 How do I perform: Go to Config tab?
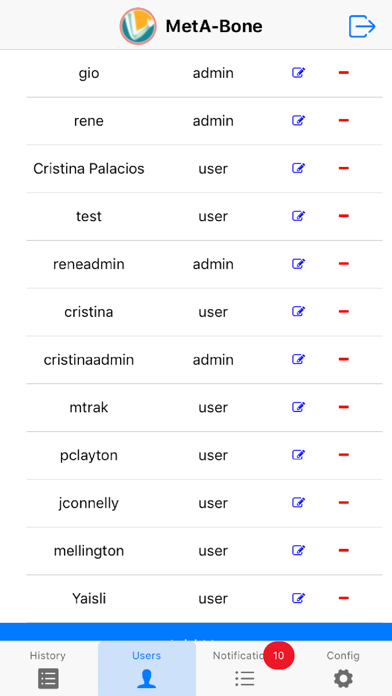[343, 668]
